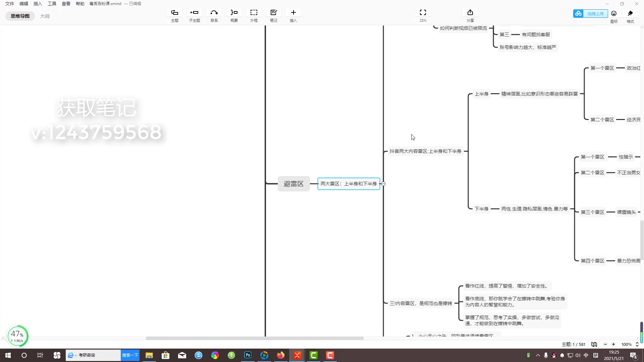Click the blue 拖拽上传 cloud upload button

pyautogui.click(x=590, y=13)
